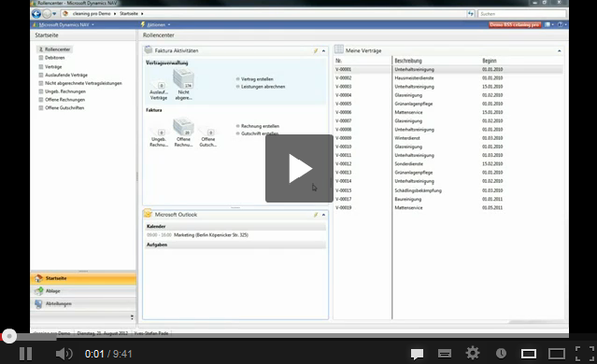Select contract row V-00001
597x364 pixels.
pyautogui.click(x=448, y=69)
